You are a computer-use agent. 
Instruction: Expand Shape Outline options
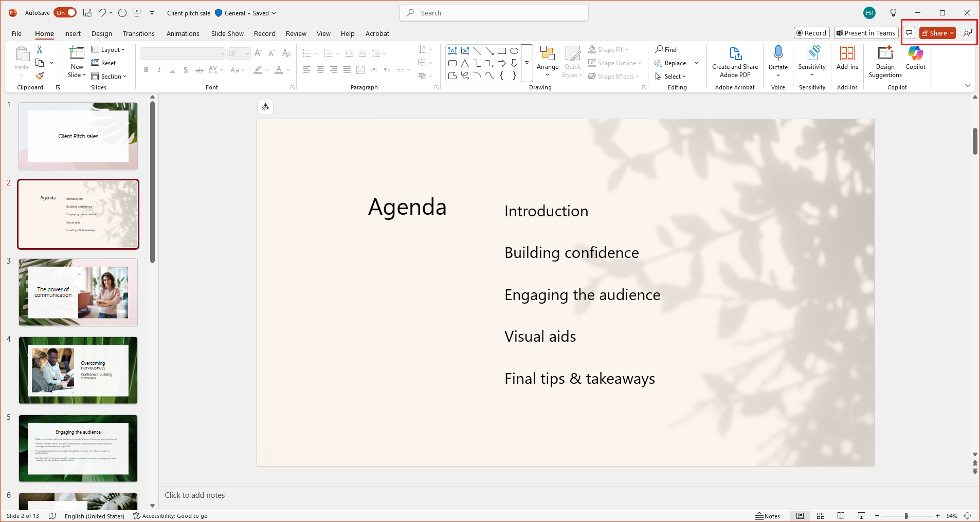coord(614,63)
